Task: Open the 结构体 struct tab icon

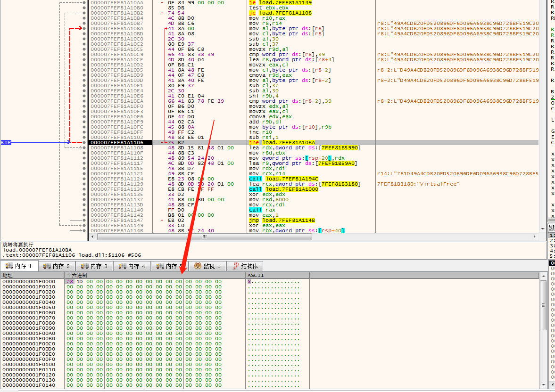Action: coord(235,266)
